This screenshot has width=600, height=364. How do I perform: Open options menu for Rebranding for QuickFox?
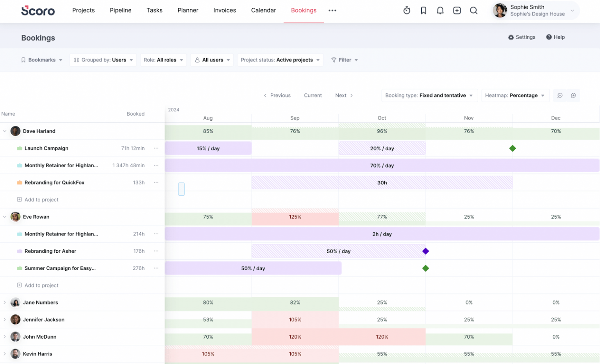point(156,182)
